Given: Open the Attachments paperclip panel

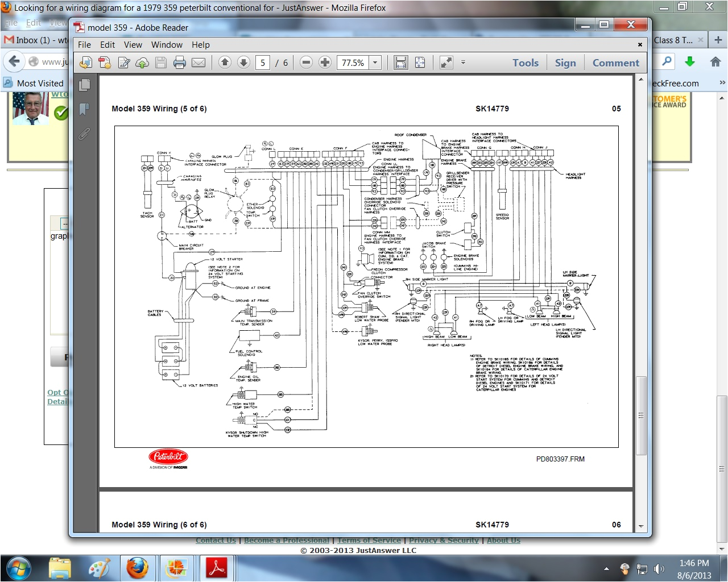Looking at the screenshot, I should (84, 134).
